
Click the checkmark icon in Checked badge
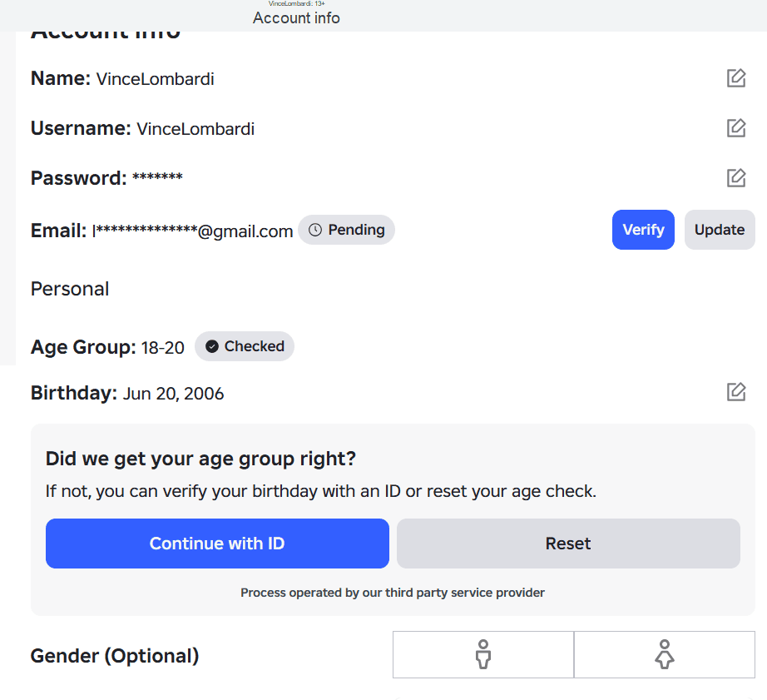[212, 346]
